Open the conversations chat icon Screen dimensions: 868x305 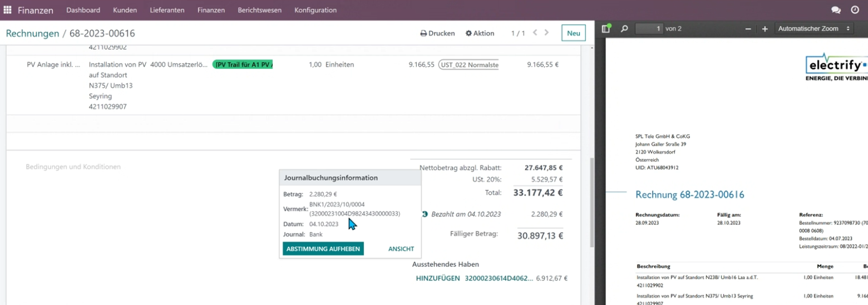tap(836, 10)
